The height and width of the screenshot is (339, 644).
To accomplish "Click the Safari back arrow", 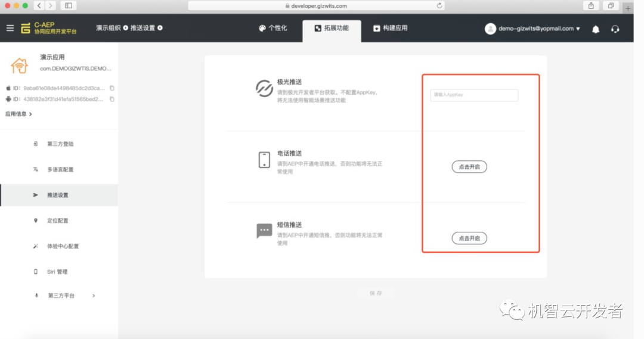I will click(39, 6).
